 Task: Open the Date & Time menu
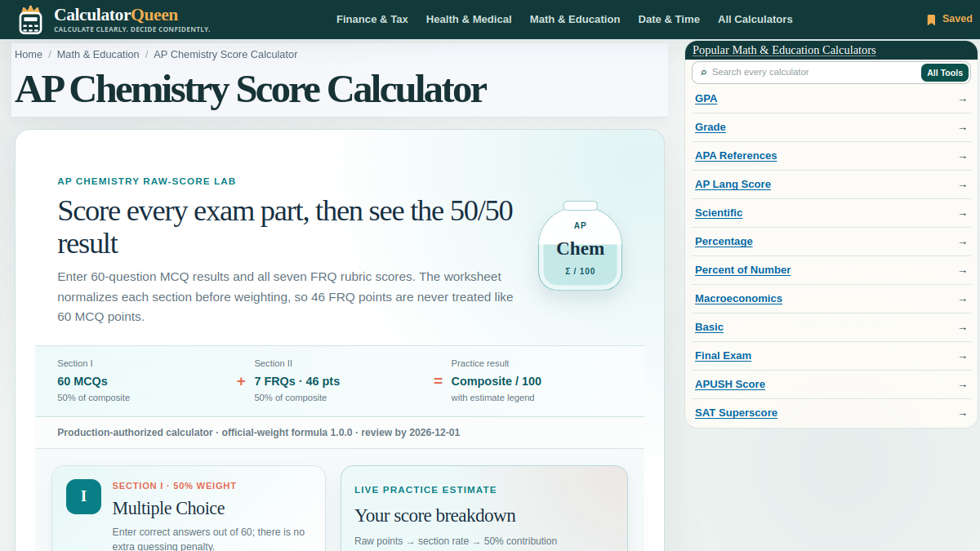pyautogui.click(x=669, y=20)
